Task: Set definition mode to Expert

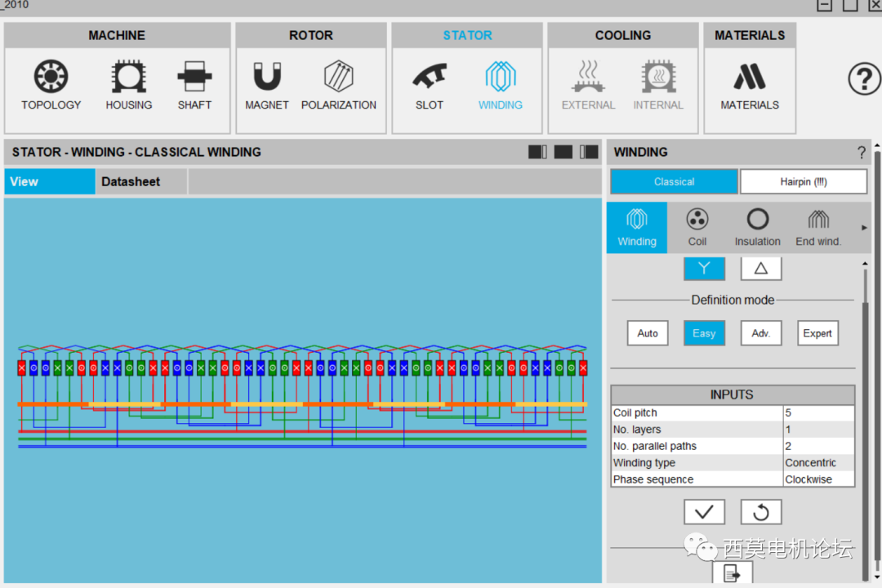Action: point(817,333)
